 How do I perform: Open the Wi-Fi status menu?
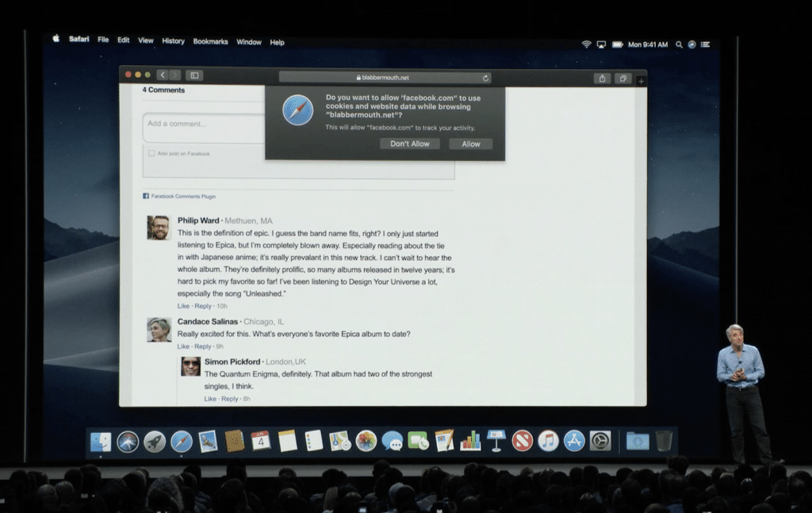[x=586, y=44]
